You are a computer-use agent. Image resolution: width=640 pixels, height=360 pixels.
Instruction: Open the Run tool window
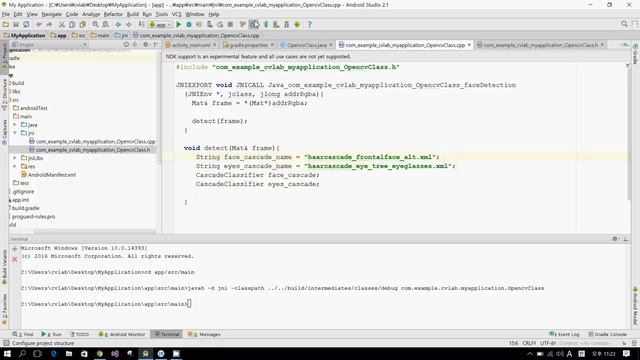click(51, 334)
